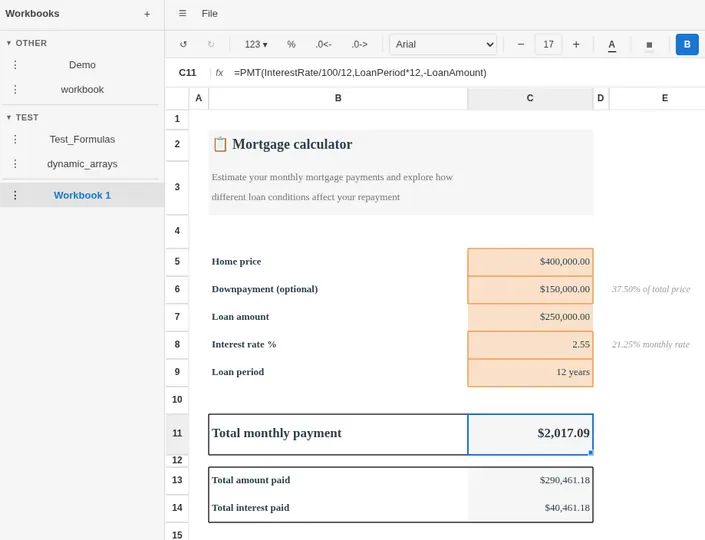Select the Loan amount value $250,000.00

(x=530, y=317)
